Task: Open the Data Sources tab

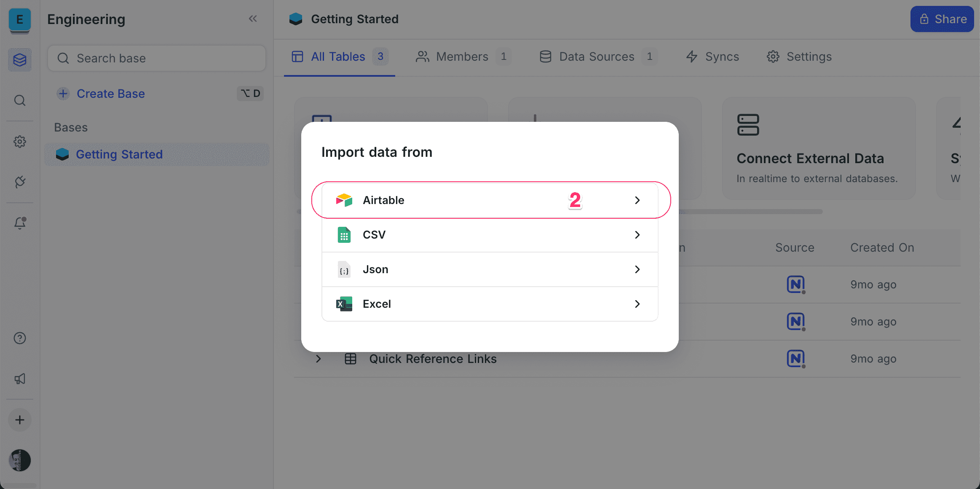Action: tap(597, 56)
